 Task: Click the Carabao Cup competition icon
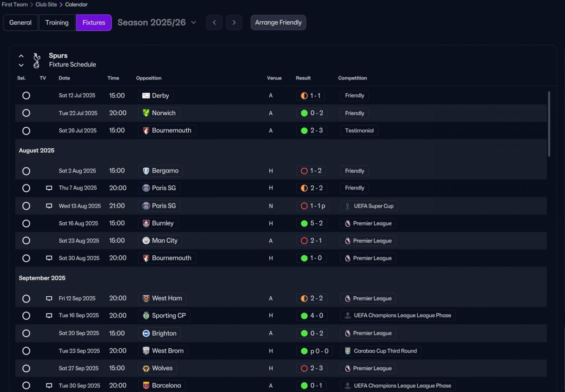(348, 351)
